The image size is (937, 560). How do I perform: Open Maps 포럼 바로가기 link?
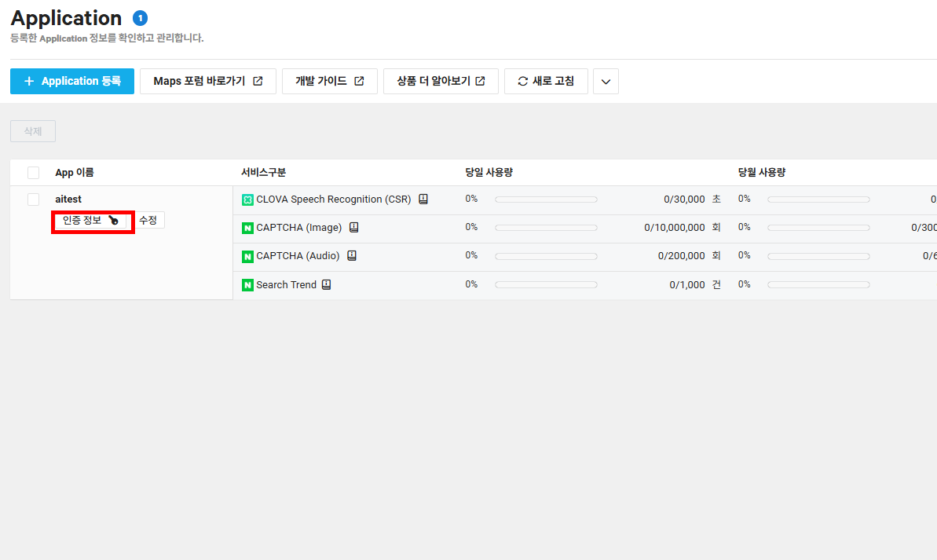coord(208,81)
